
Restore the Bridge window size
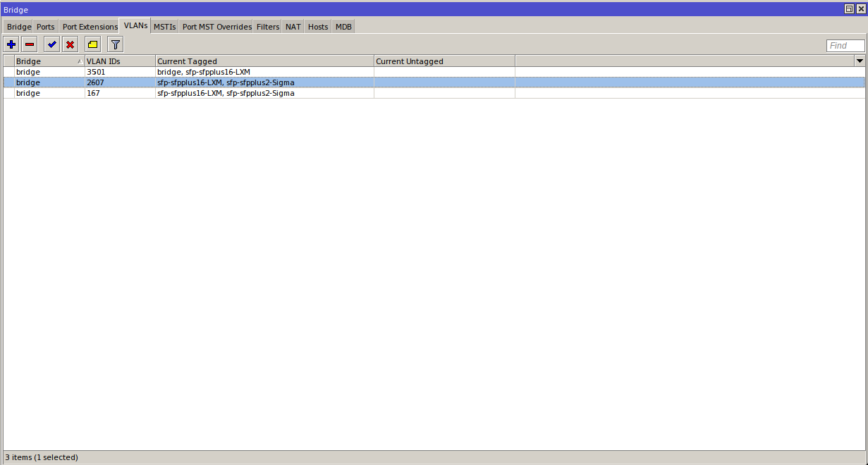click(x=849, y=9)
